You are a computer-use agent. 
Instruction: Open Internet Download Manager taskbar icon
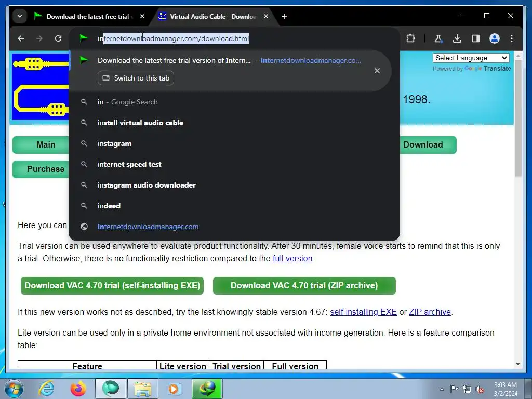(x=207, y=389)
